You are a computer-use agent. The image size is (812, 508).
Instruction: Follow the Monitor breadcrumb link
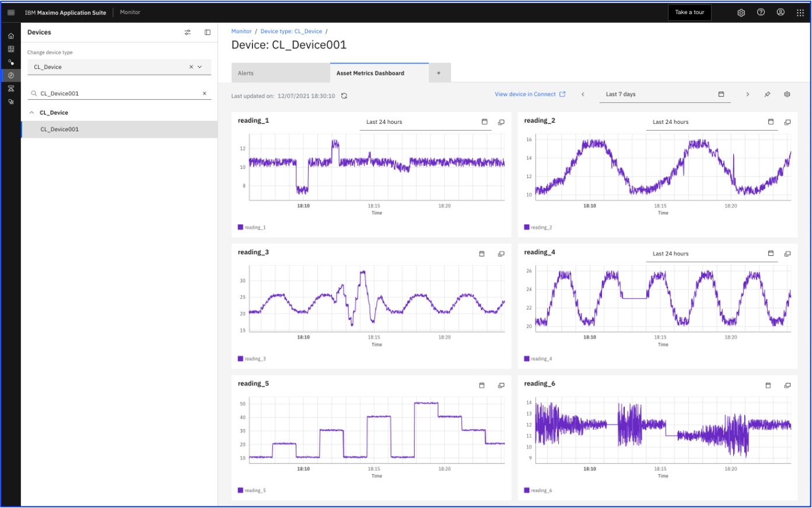[x=242, y=32]
